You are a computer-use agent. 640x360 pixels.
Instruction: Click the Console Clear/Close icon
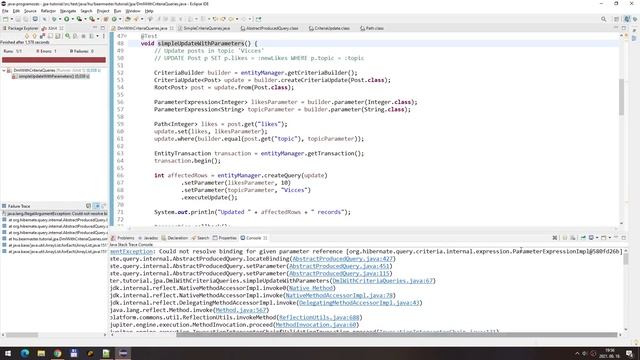[555, 238]
